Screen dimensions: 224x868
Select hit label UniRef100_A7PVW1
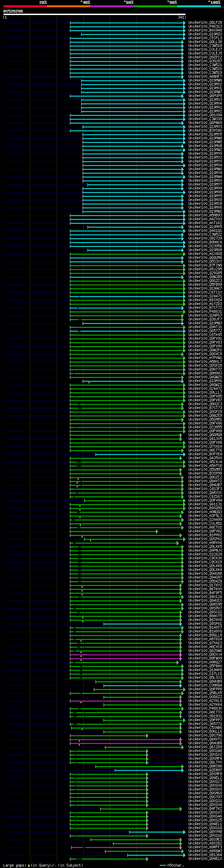[205, 358]
